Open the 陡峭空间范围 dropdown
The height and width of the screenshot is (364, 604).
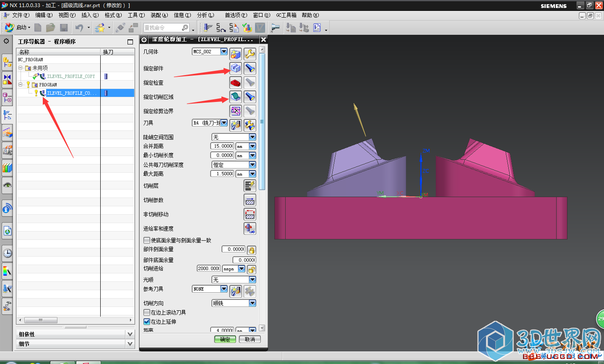point(253,137)
